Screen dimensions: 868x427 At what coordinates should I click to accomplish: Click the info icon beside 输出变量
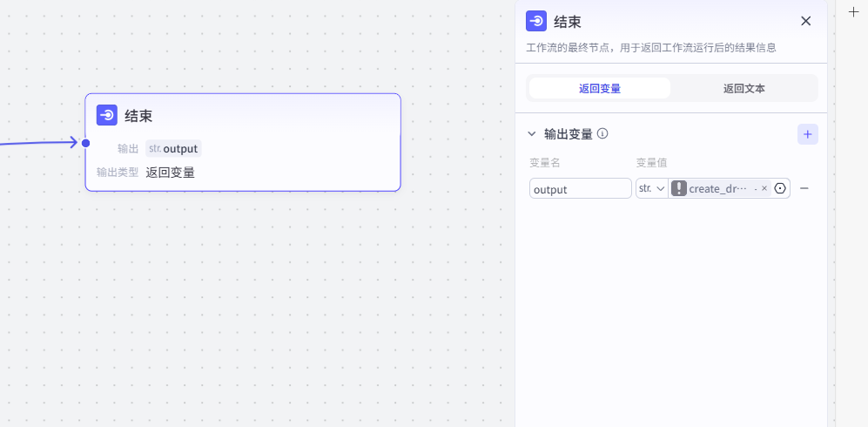tap(602, 134)
